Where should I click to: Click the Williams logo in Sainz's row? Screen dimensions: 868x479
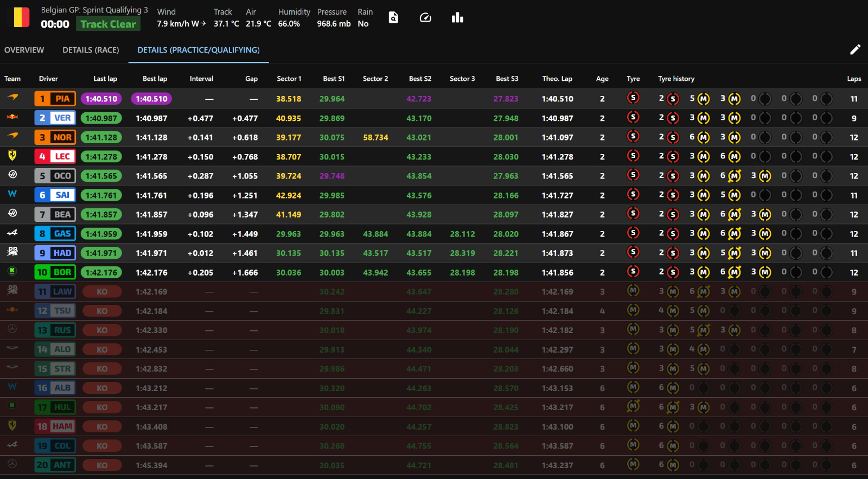click(x=12, y=194)
